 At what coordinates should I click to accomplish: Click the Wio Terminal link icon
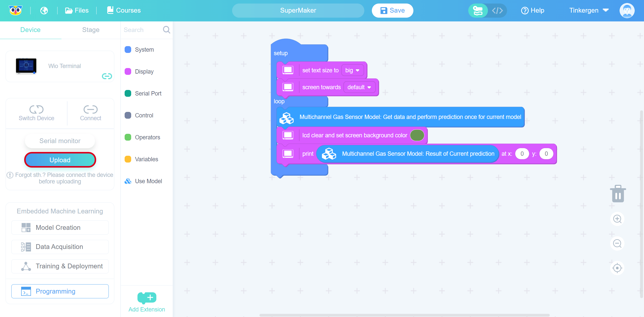[107, 76]
